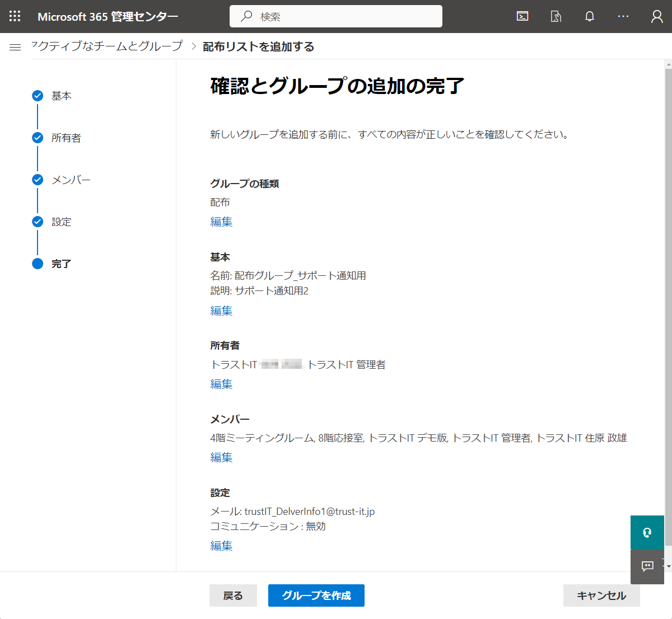Viewport: 672px width, 619px height.
Task: Open the account profile icon
Action: click(x=657, y=16)
